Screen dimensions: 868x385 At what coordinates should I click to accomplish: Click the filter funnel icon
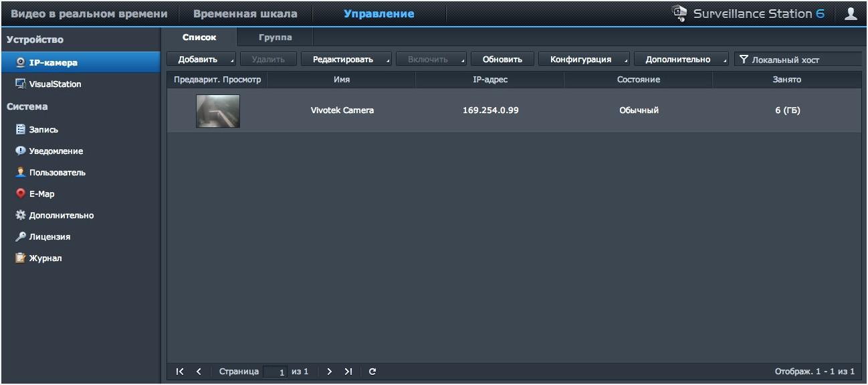744,60
